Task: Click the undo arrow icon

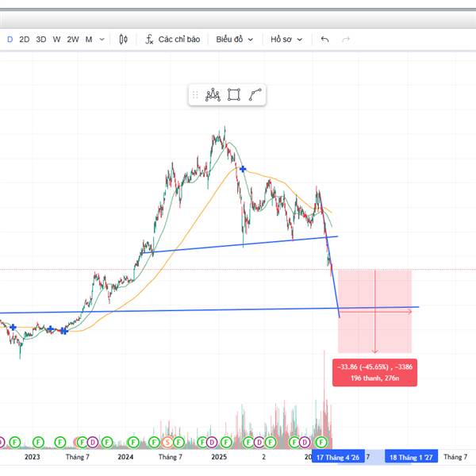Action: 324,40
